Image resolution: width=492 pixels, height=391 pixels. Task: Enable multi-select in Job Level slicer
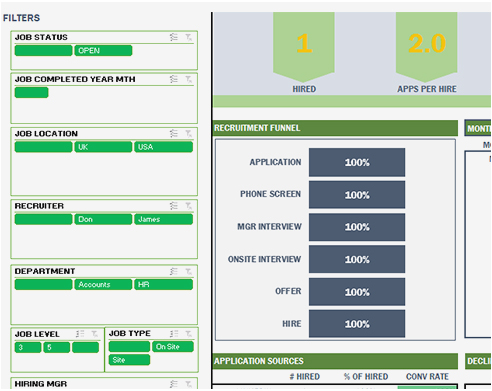[80, 334]
